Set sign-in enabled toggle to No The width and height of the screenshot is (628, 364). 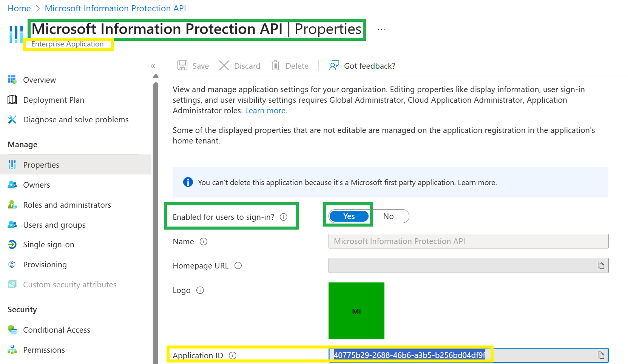(x=389, y=216)
